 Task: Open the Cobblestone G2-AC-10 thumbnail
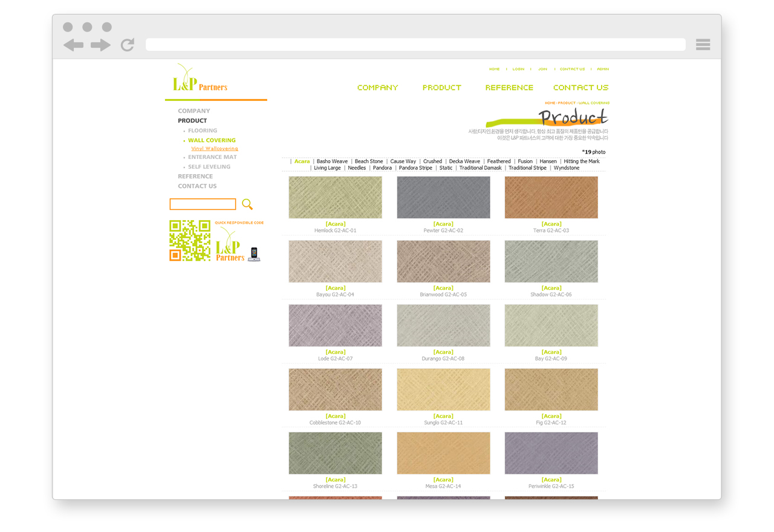[335, 390]
